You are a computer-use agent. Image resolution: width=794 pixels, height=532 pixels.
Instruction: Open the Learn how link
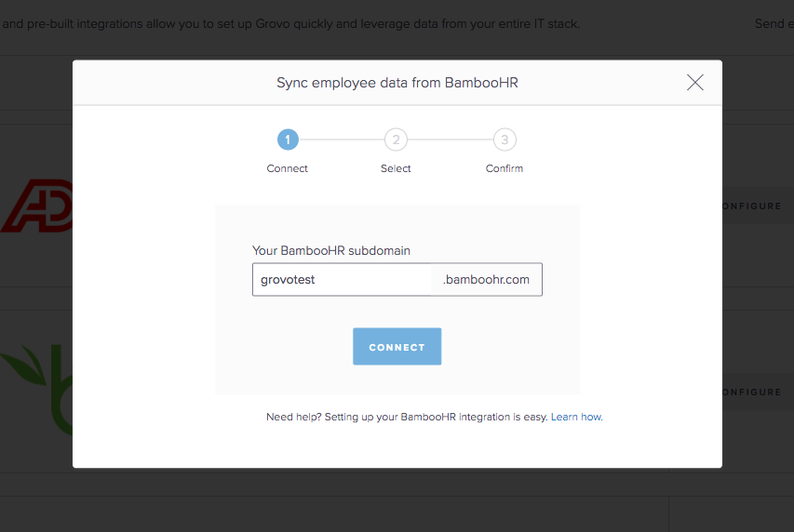[576, 417]
